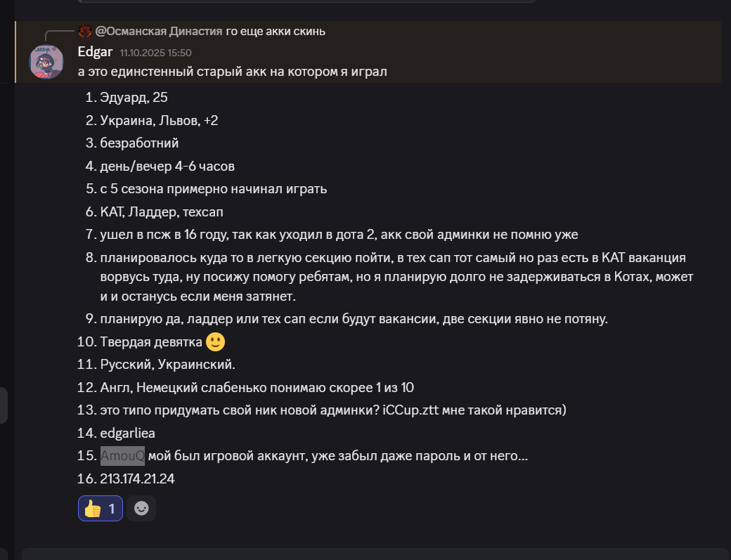
Task: Click the role icon before @Османская Династия
Action: (x=85, y=31)
